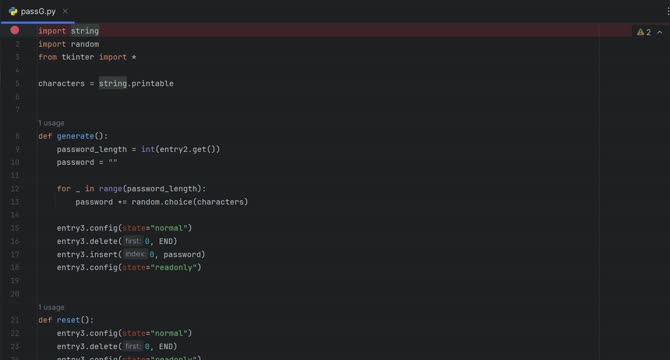The height and width of the screenshot is (360, 670).
Task: Click line number 8 in gutter
Action: [x=18, y=136]
